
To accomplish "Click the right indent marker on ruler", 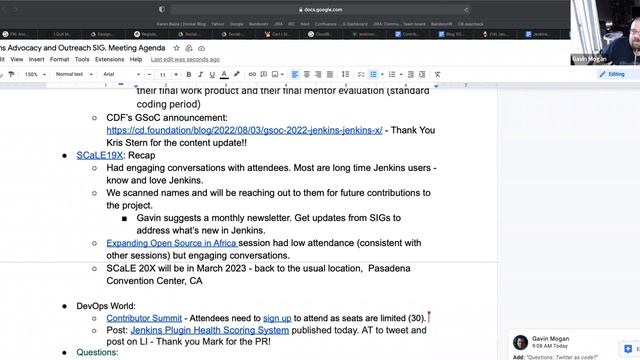I will pos(436,86).
